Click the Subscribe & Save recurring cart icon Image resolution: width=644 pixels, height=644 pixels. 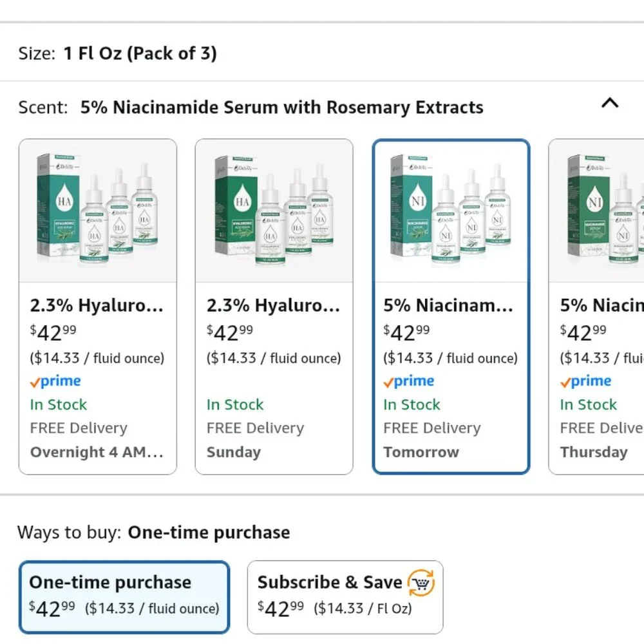422,583
